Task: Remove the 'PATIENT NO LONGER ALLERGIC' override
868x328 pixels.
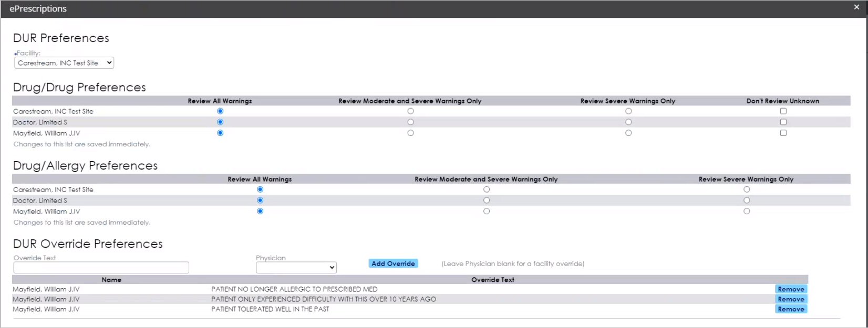Action: tap(791, 289)
